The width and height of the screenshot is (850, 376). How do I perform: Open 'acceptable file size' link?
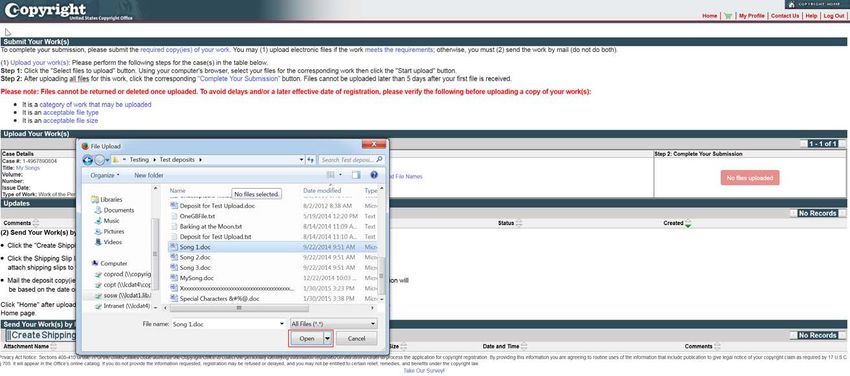[70, 121]
